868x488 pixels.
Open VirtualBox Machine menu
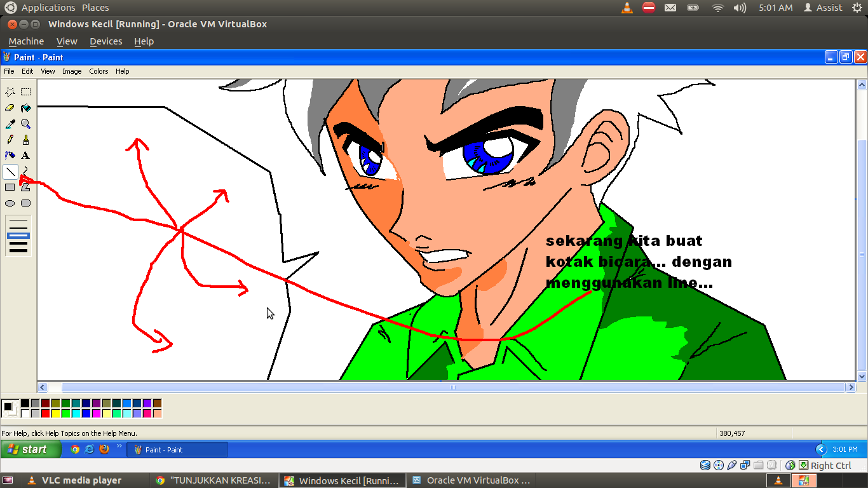27,41
